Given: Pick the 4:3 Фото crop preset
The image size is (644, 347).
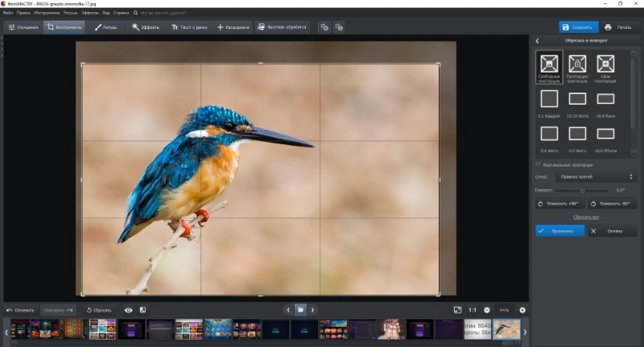Looking at the screenshot, I should [x=577, y=138].
